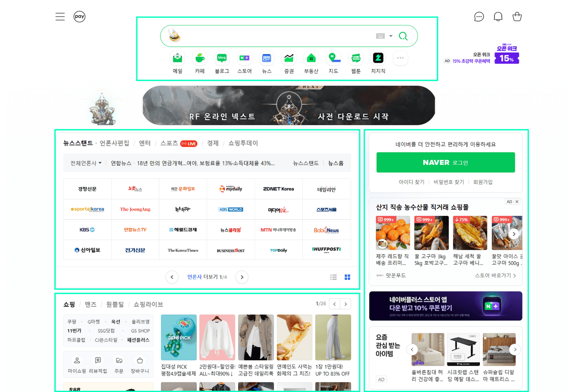Screen dimensions: 568x392
Task: Open the Naver Pay icon
Action: 80,17
